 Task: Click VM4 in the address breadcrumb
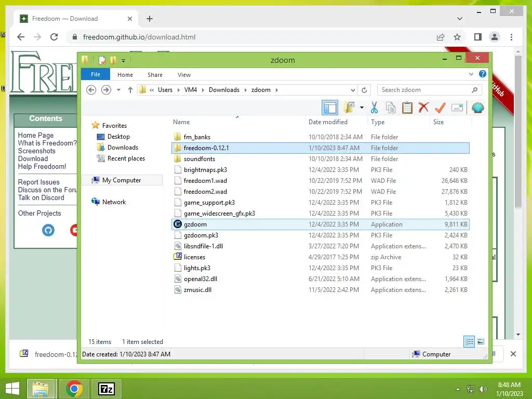point(190,90)
